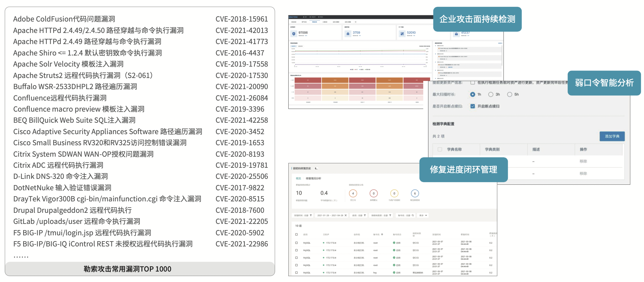The width and height of the screenshot is (644, 282).
Task: Tick the checkbox for the hsy account row
Action: point(297,273)
